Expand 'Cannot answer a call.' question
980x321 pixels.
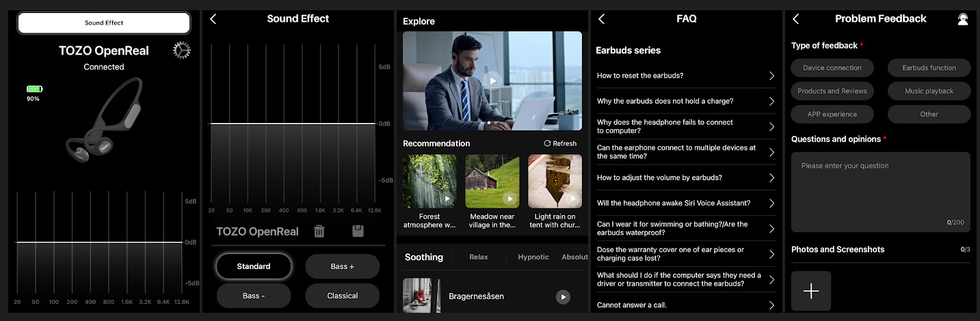[x=687, y=305]
